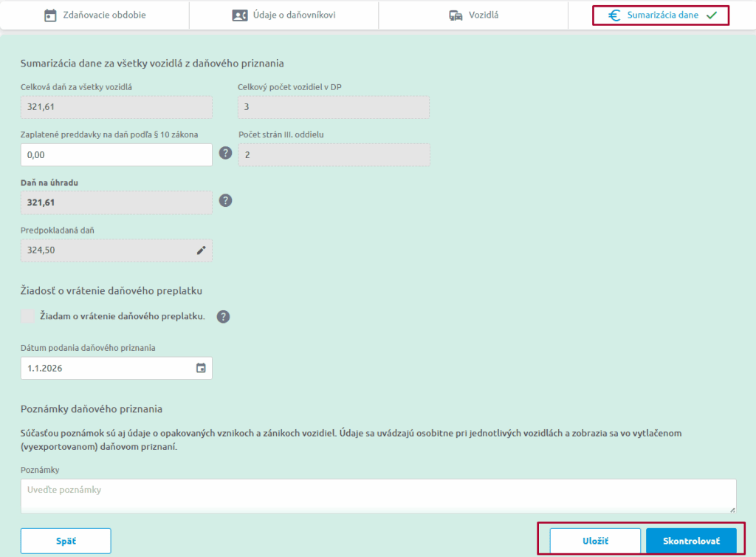Grab the resize handle of Poznámky textarea

(732, 510)
